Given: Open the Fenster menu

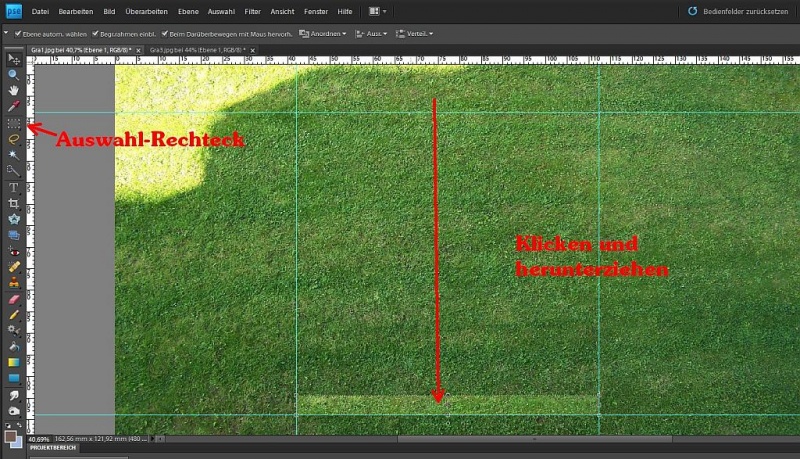Looking at the screenshot, I should 316,11.
